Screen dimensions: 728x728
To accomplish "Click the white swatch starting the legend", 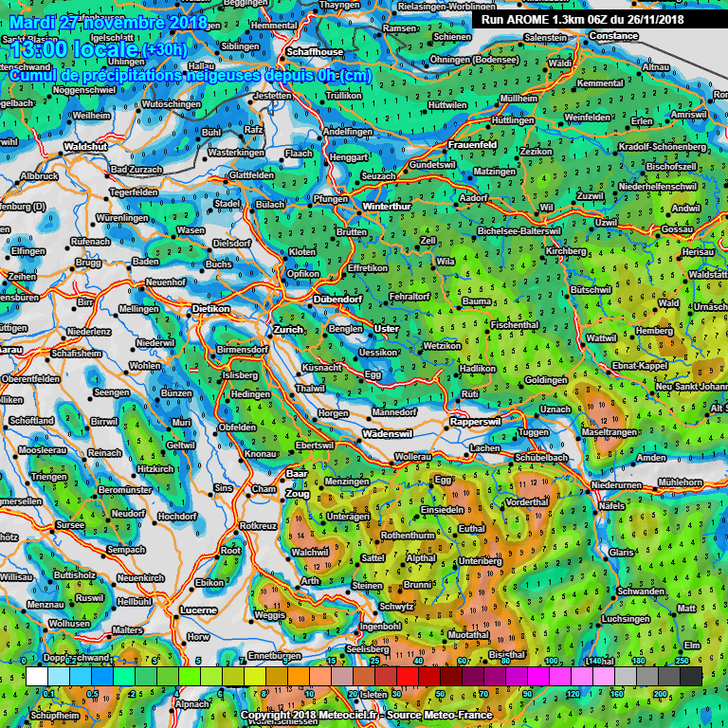I will (x=37, y=677).
